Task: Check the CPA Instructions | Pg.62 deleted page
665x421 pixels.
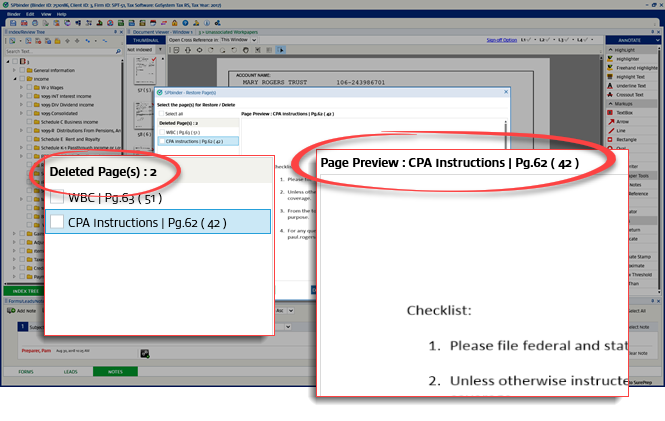Action: pos(162,141)
